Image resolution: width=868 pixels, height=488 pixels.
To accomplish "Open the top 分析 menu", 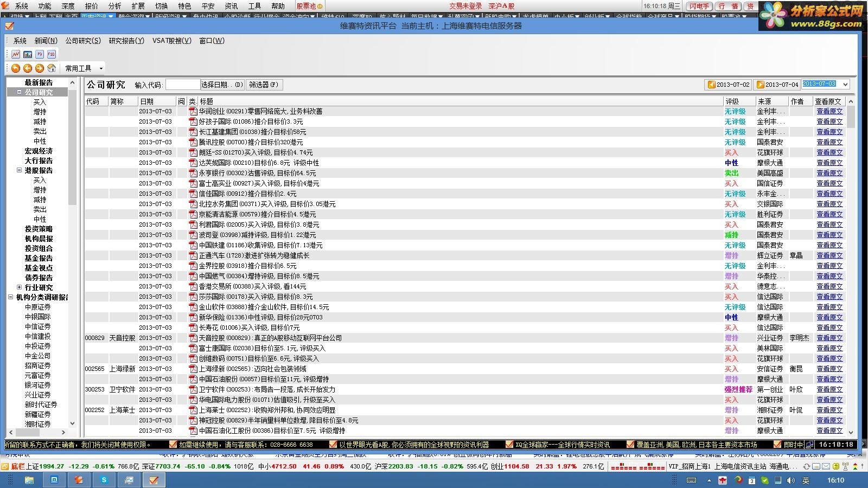I will tap(114, 6).
